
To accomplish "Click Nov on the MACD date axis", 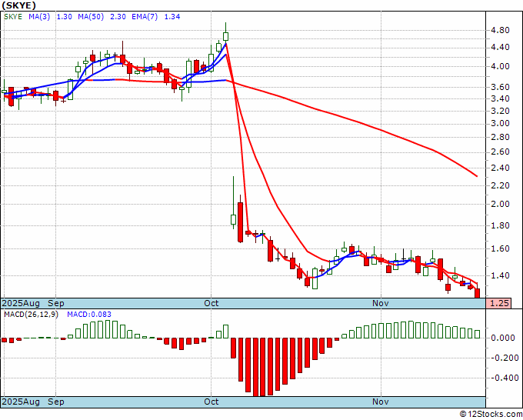I will point(380,402).
